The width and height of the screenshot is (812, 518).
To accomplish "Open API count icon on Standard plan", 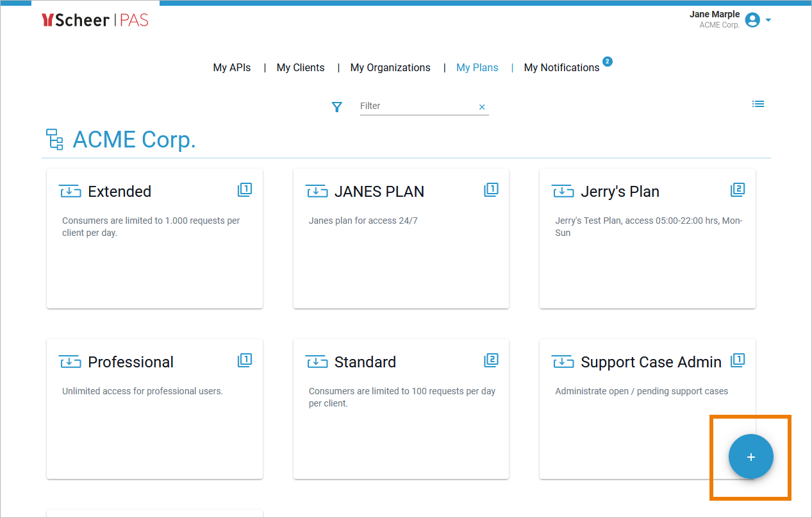I will pos(491,360).
